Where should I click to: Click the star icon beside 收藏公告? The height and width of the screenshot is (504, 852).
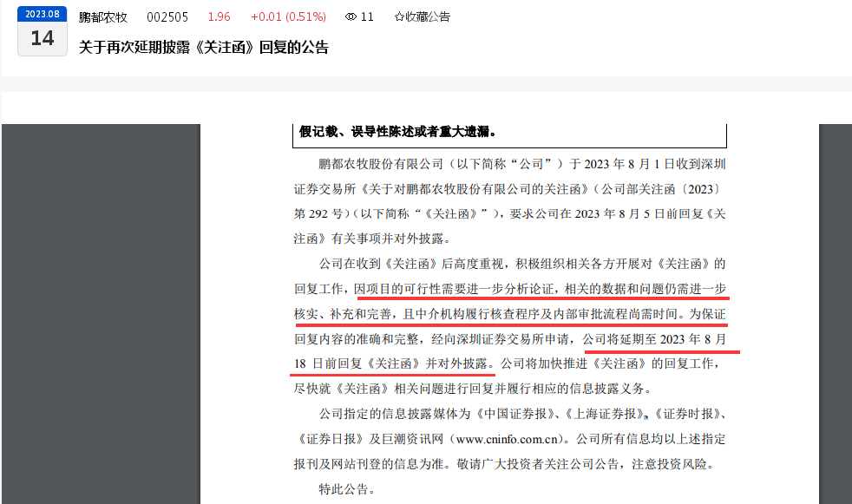tap(399, 16)
